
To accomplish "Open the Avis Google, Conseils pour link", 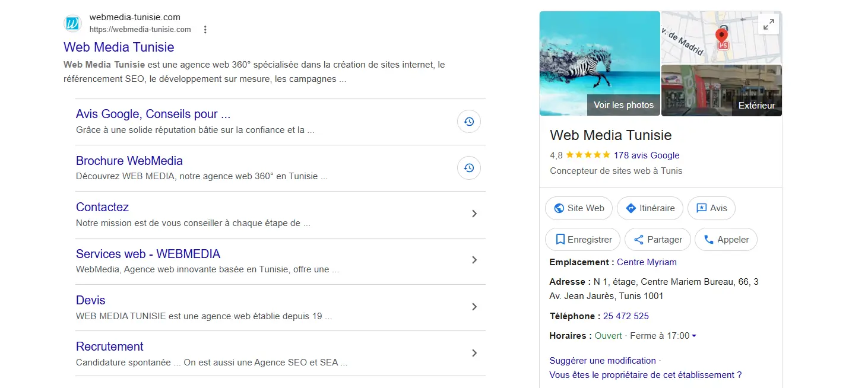I will (153, 114).
